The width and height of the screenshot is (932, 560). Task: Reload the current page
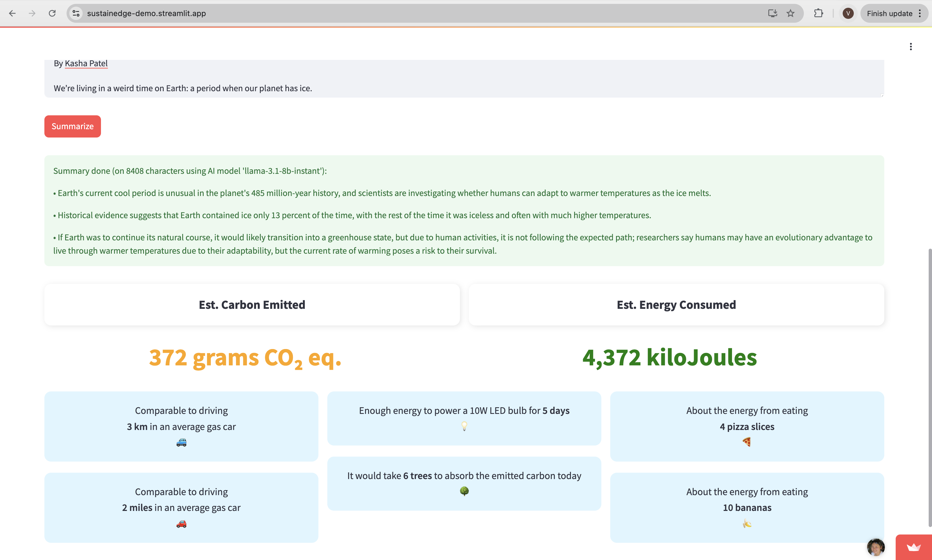pos(52,14)
